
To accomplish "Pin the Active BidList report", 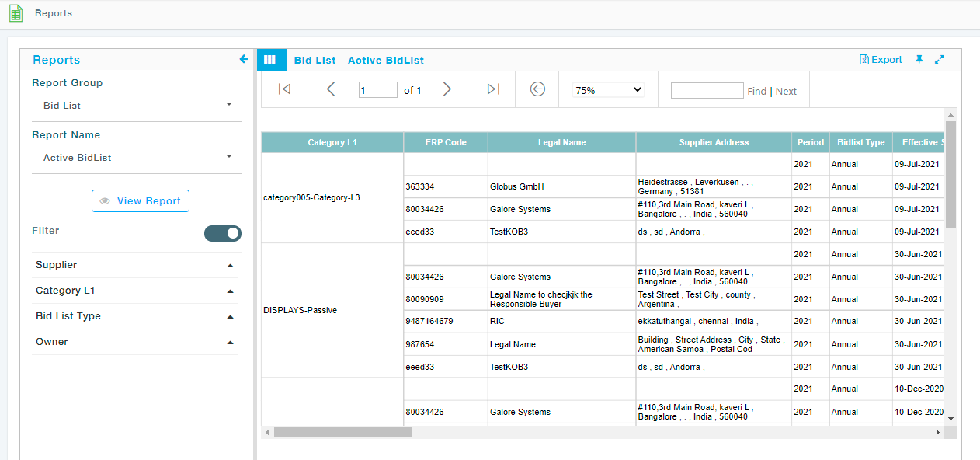I will [x=919, y=59].
